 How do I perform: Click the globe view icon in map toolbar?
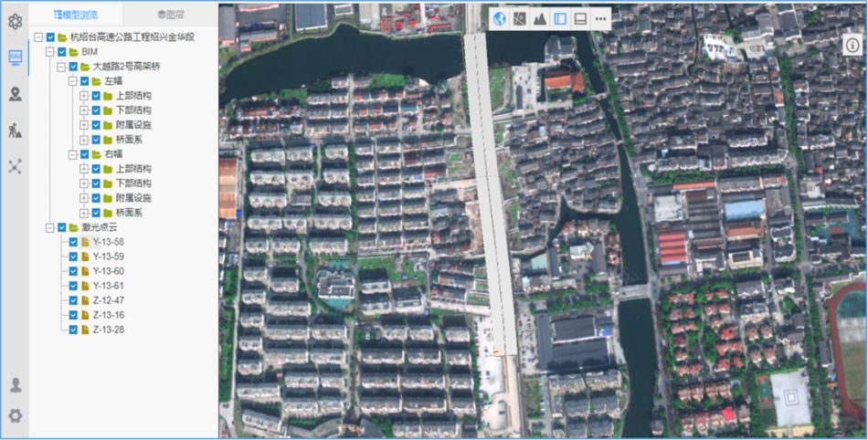click(x=500, y=18)
